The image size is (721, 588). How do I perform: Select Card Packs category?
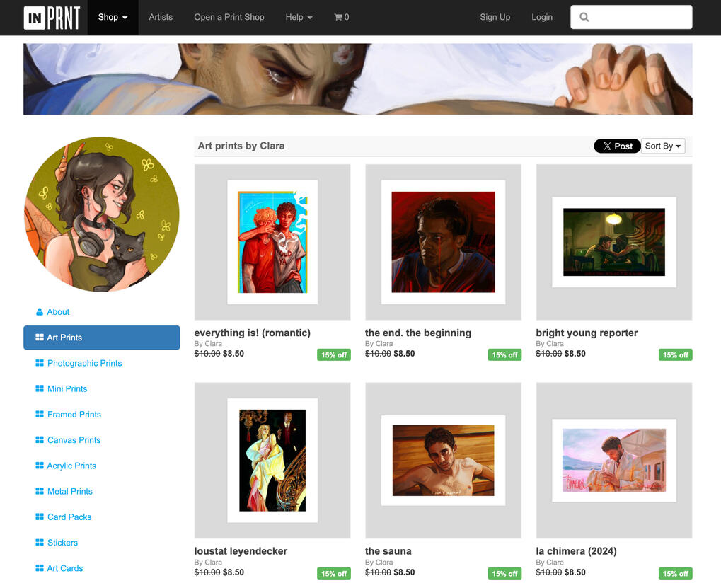[x=102, y=517]
